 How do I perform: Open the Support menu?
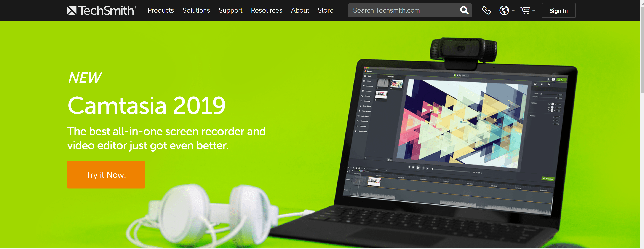[230, 10]
